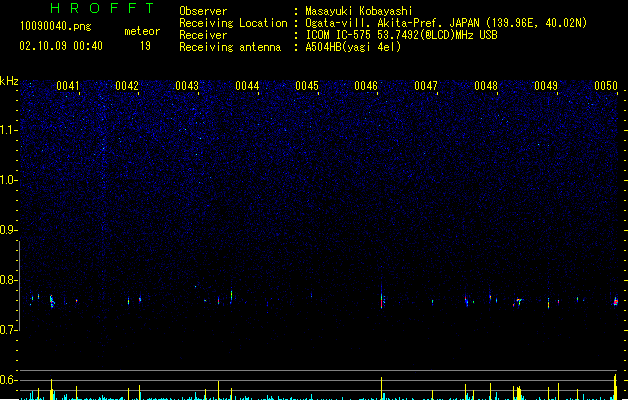Click the meteor count label
The width and height of the screenshot is (629, 400).
point(142,31)
